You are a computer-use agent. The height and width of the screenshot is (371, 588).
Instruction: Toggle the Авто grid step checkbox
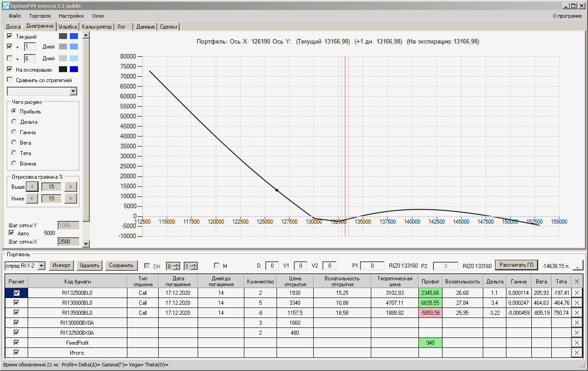(12, 233)
